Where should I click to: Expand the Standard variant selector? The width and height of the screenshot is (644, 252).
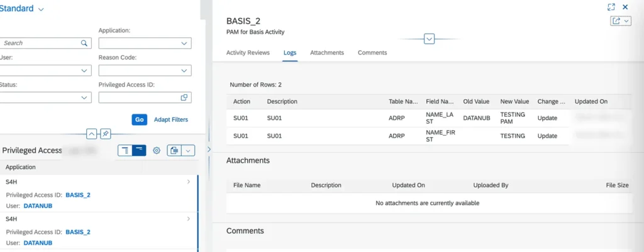(x=42, y=9)
